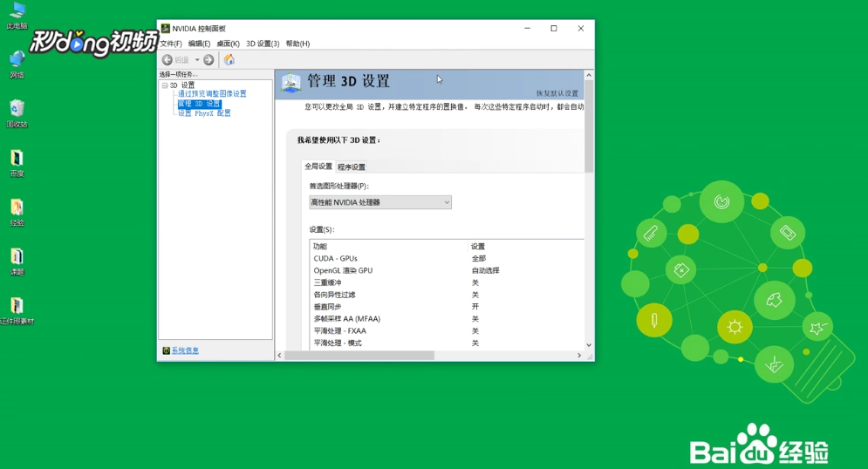Click the 关 value for 各向异性过滤
The height and width of the screenshot is (469, 868).
[x=475, y=295]
